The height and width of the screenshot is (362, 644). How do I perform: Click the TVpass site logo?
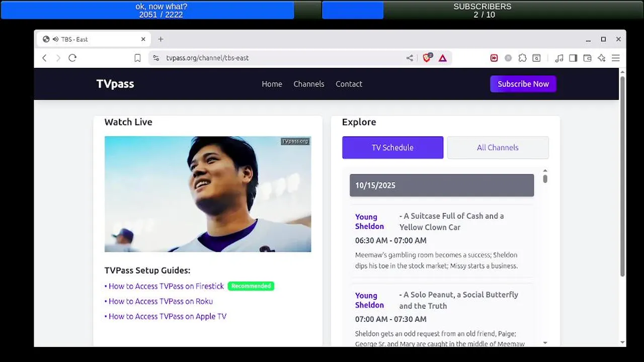(x=115, y=84)
